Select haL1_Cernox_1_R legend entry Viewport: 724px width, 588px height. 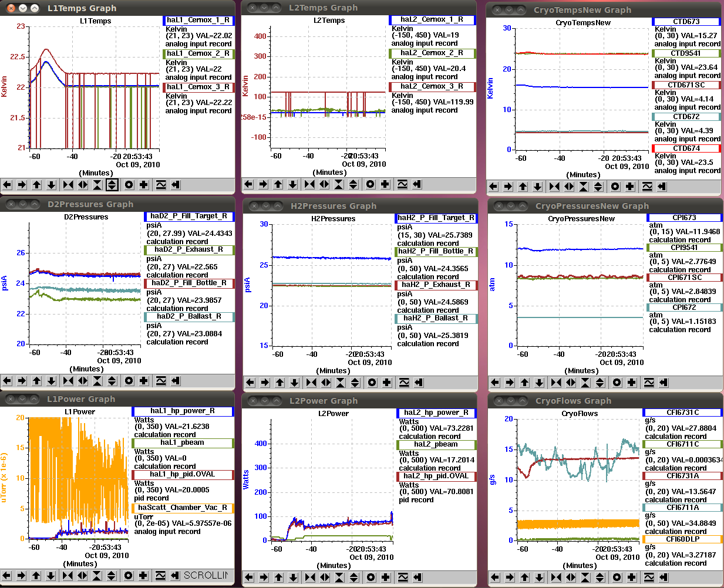click(x=198, y=20)
